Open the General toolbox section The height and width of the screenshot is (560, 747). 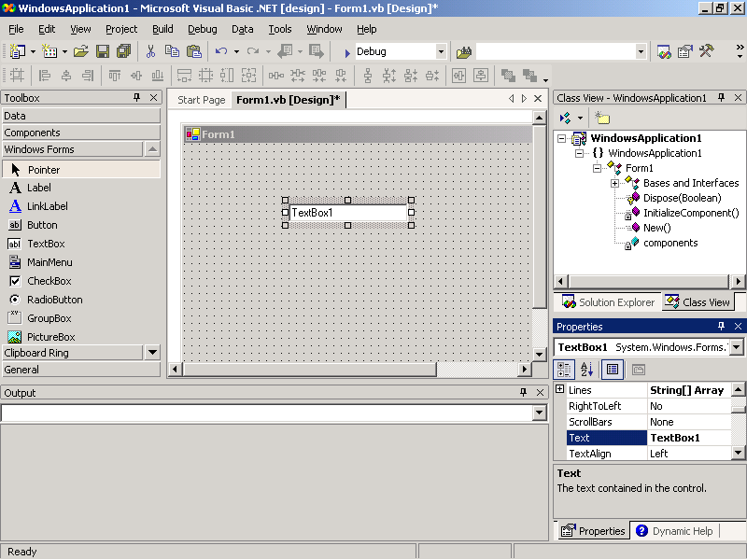pos(81,369)
